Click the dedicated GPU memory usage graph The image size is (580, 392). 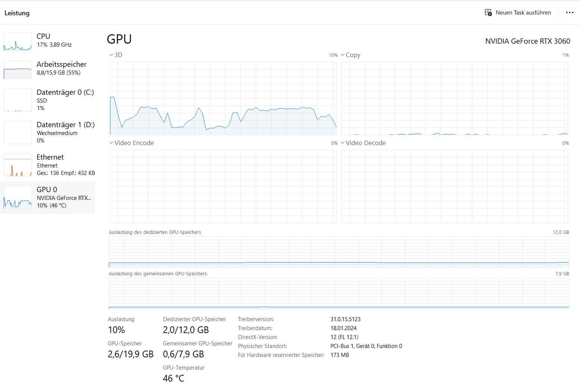click(339, 252)
